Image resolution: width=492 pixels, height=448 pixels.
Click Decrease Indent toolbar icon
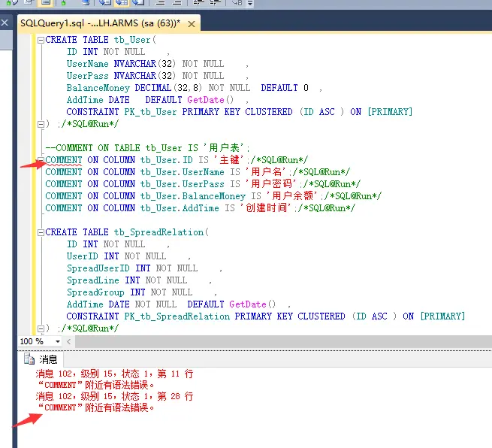(198, 2)
